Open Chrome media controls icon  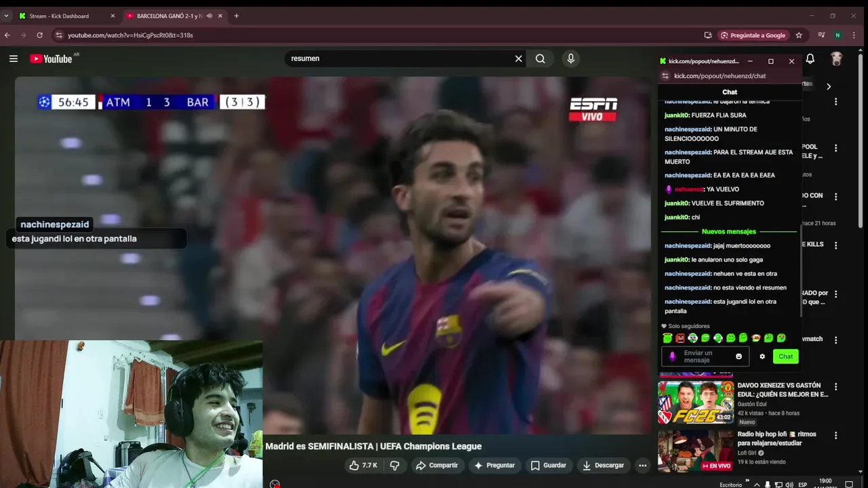pyautogui.click(x=821, y=35)
